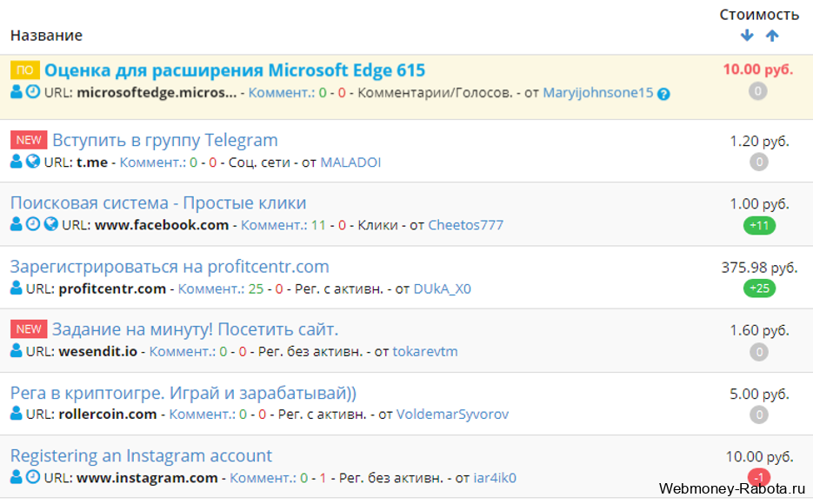Screen dimensions: 813x504
Task: Open task Вступить в группу Telegram
Action: [165, 140]
